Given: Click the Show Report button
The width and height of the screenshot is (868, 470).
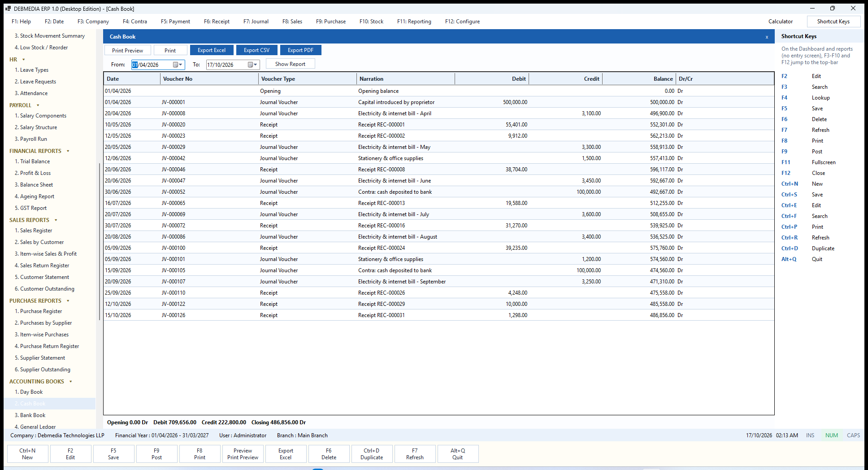Looking at the screenshot, I should 290,64.
